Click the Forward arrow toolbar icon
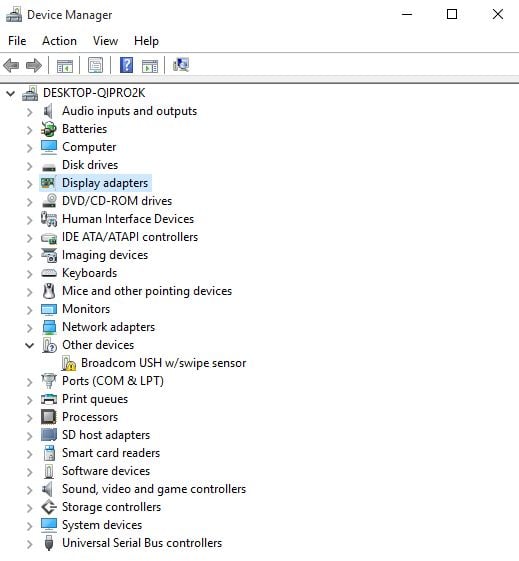Screen dimensions: 519x561 coord(34,65)
